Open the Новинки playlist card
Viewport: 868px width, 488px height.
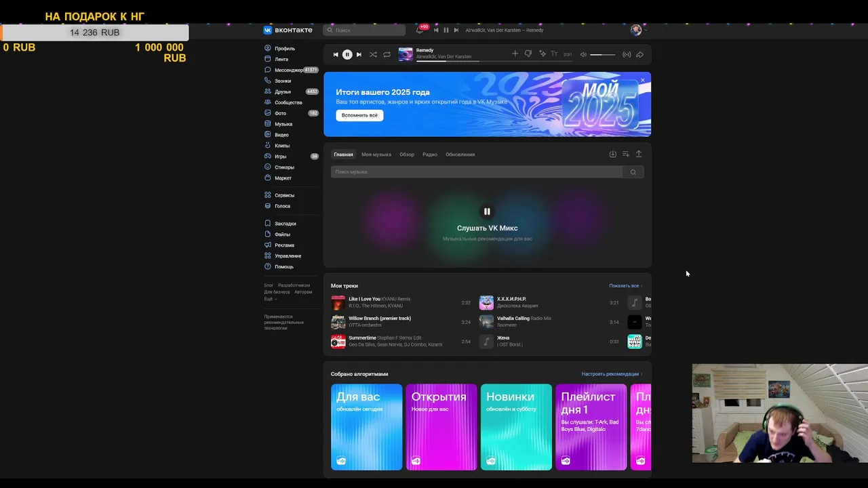[516, 427]
